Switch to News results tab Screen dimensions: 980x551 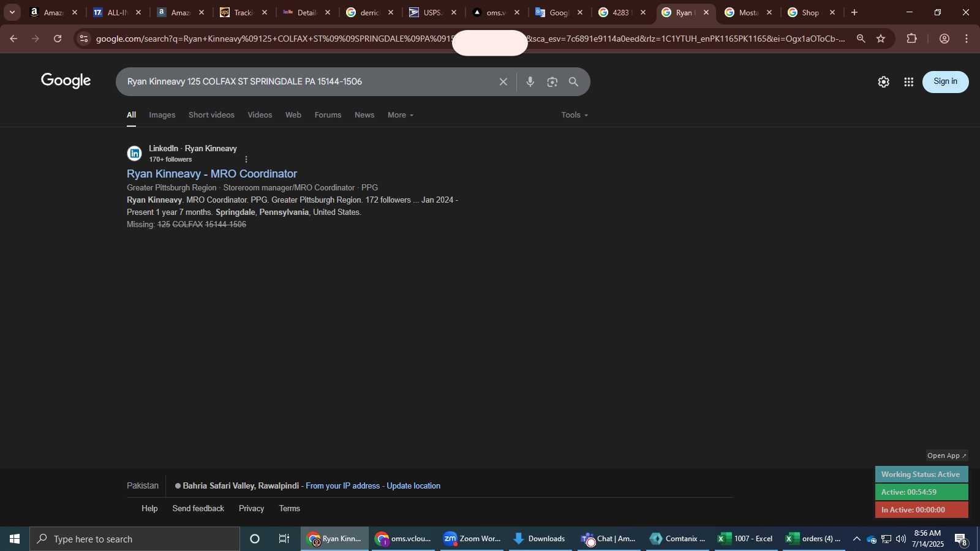tap(364, 115)
